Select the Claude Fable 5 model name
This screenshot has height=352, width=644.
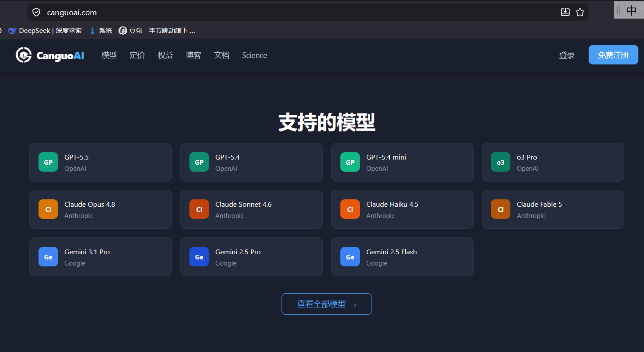point(539,205)
